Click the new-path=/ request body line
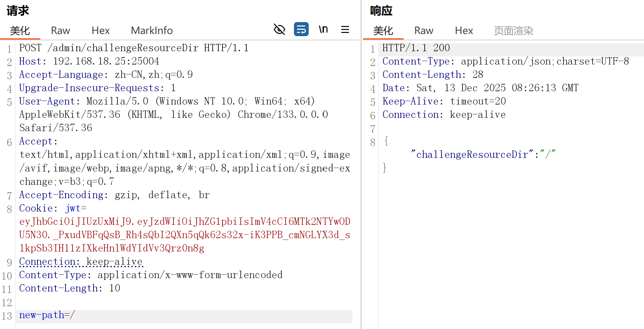The width and height of the screenshot is (644, 329). coord(47,315)
